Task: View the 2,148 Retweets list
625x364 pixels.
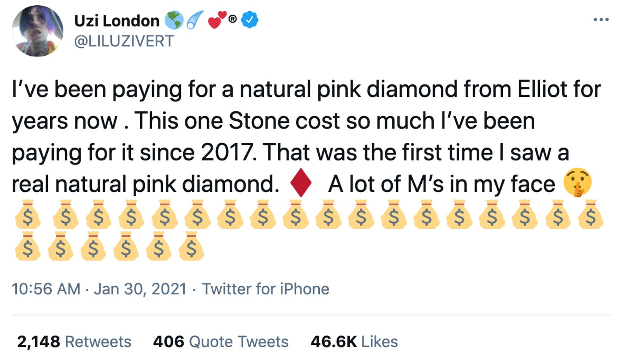Action: point(74,341)
